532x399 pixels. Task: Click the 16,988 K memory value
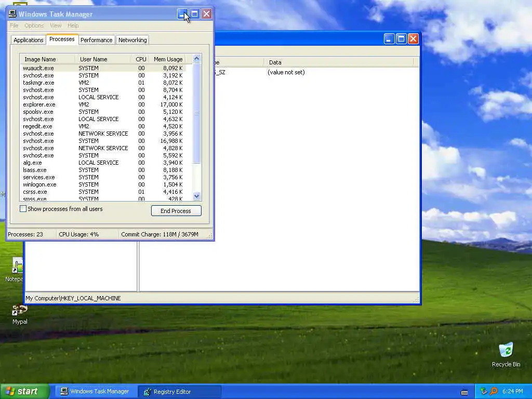point(171,141)
